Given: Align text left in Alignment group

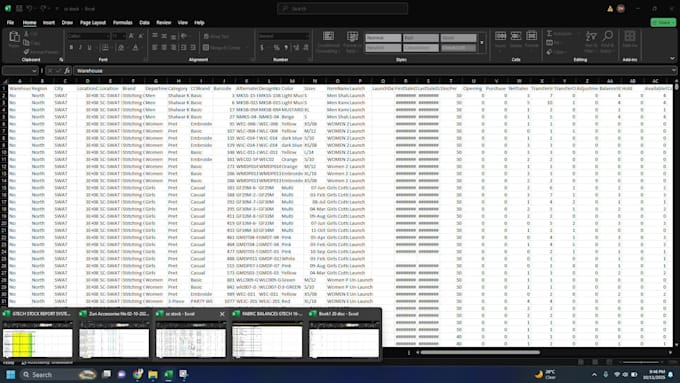Looking at the screenshot, I should click(155, 47).
